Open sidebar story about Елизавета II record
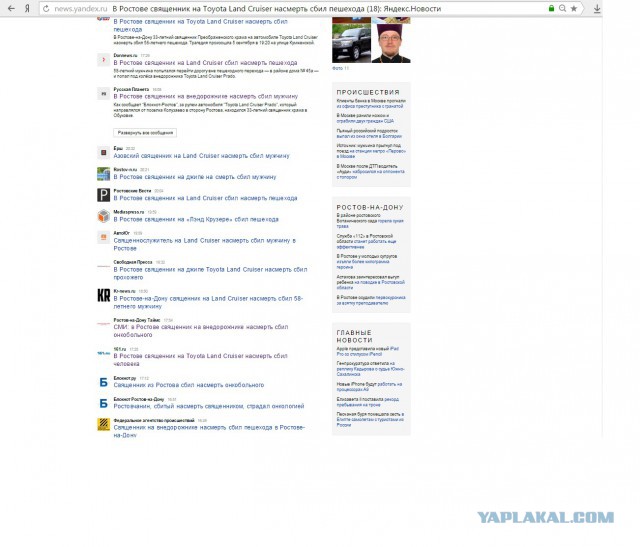 pyautogui.click(x=368, y=402)
